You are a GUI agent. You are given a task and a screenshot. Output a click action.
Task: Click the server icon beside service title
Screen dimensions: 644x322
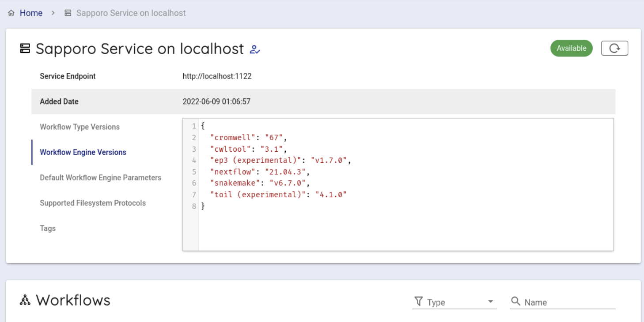coord(25,49)
